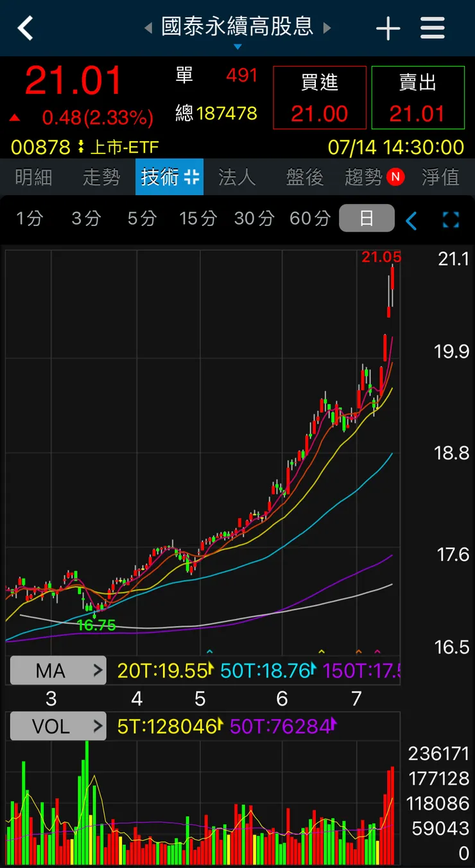The width and height of the screenshot is (475, 868).
Task: Expand the MA indicator selector
Action: (58, 671)
